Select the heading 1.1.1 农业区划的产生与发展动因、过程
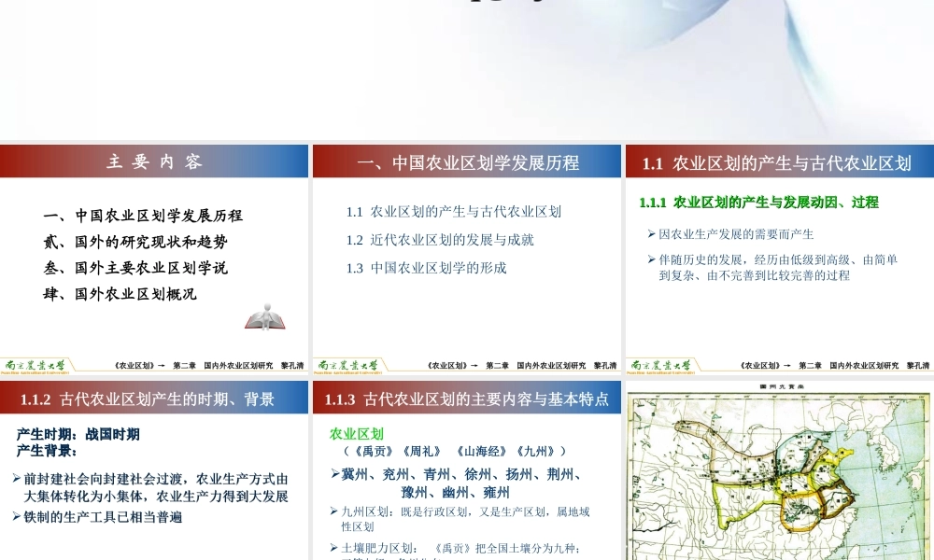The image size is (934, 560). (759, 202)
